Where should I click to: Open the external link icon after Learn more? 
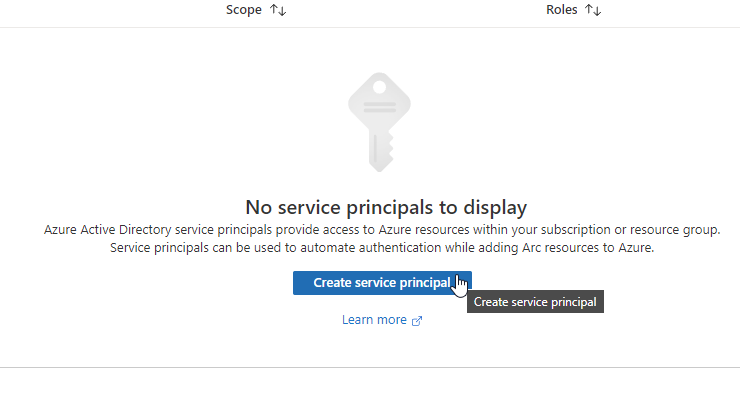coord(417,321)
